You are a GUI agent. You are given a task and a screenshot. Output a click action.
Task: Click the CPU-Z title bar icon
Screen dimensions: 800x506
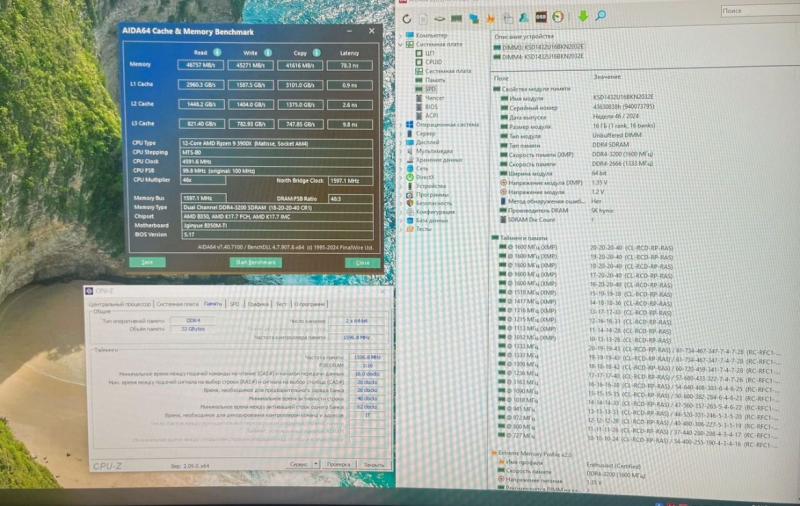click(x=89, y=291)
